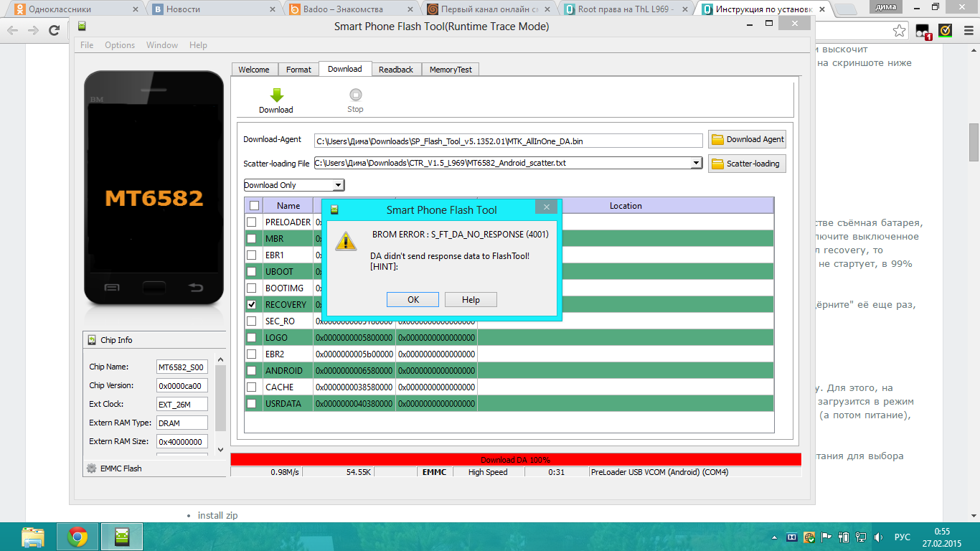Viewport: 980px width, 551px height.
Task: Click the green Download arrow icon
Action: click(x=276, y=95)
